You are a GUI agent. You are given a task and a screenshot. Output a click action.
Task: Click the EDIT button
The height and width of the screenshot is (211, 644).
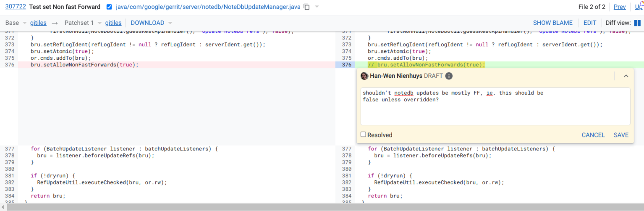point(589,23)
